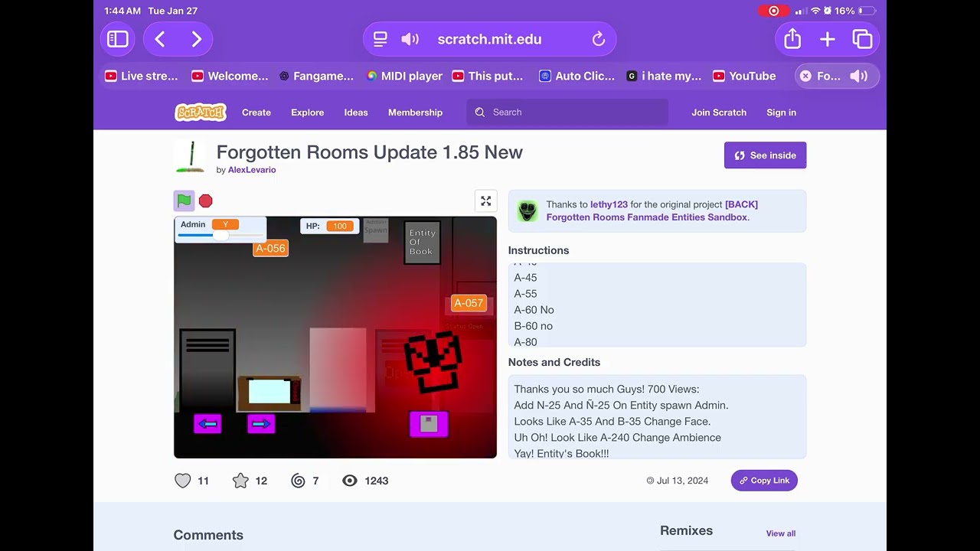The height and width of the screenshot is (551, 980).
Task: Open the Membership menu item
Action: [415, 112]
